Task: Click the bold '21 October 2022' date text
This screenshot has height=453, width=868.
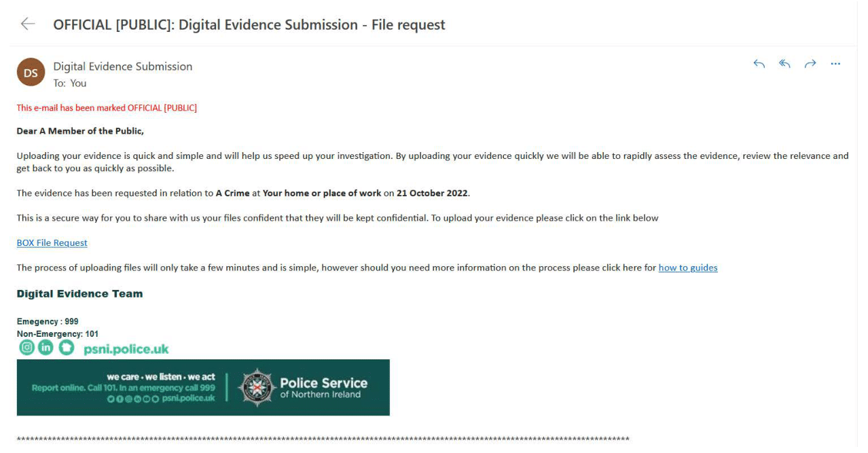Action: coord(431,193)
